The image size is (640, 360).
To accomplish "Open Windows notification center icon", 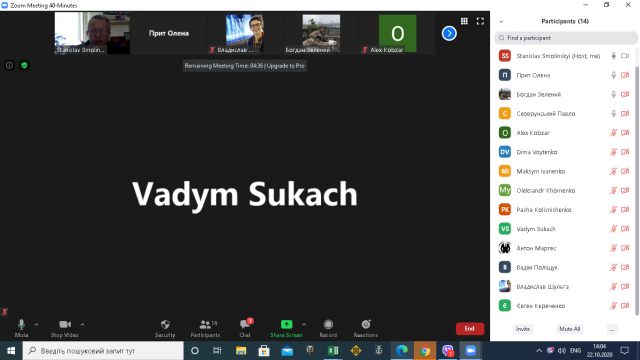I will [x=624, y=351].
